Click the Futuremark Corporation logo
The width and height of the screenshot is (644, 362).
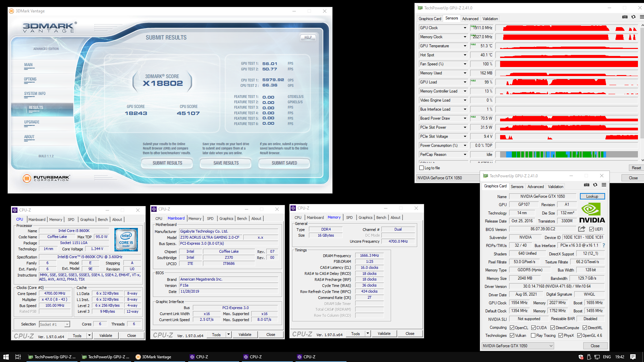coord(46,178)
